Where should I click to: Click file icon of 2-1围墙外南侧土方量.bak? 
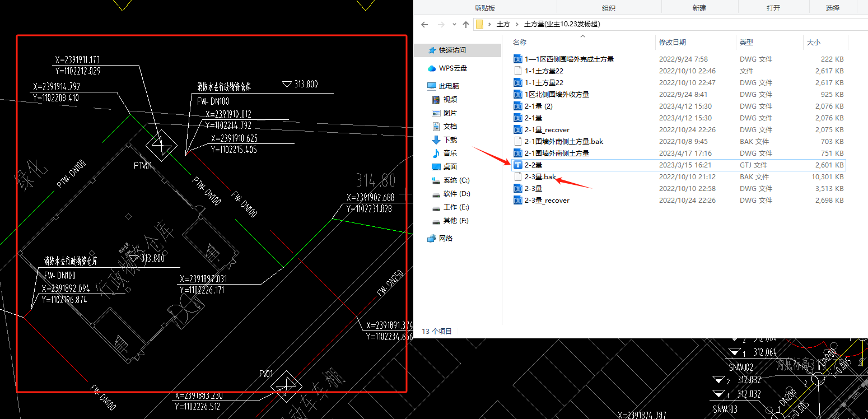(x=518, y=141)
